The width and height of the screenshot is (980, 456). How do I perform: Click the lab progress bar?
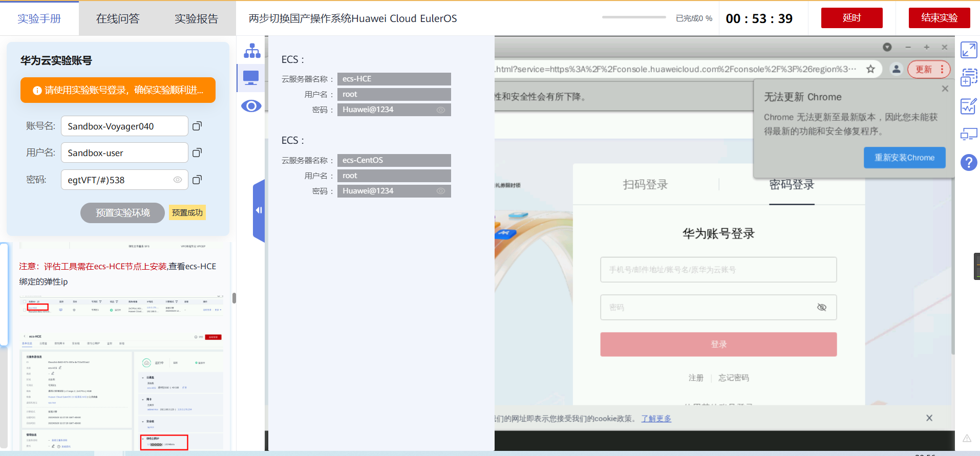tap(634, 17)
